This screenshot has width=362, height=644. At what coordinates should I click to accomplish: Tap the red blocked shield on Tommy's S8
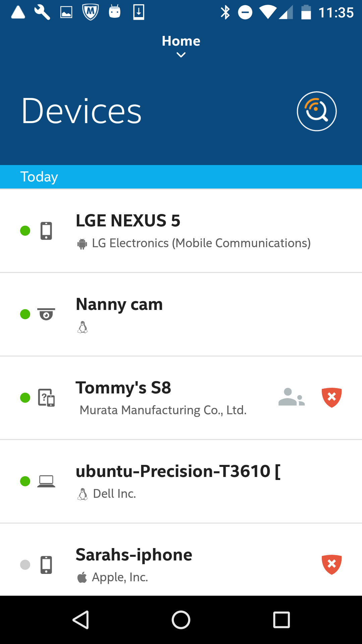click(331, 397)
